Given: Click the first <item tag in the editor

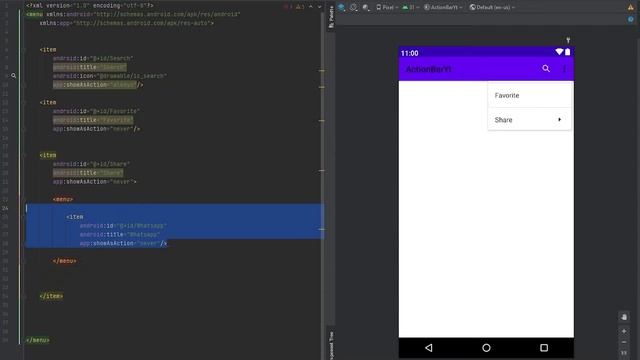Looking at the screenshot, I should tap(48, 50).
